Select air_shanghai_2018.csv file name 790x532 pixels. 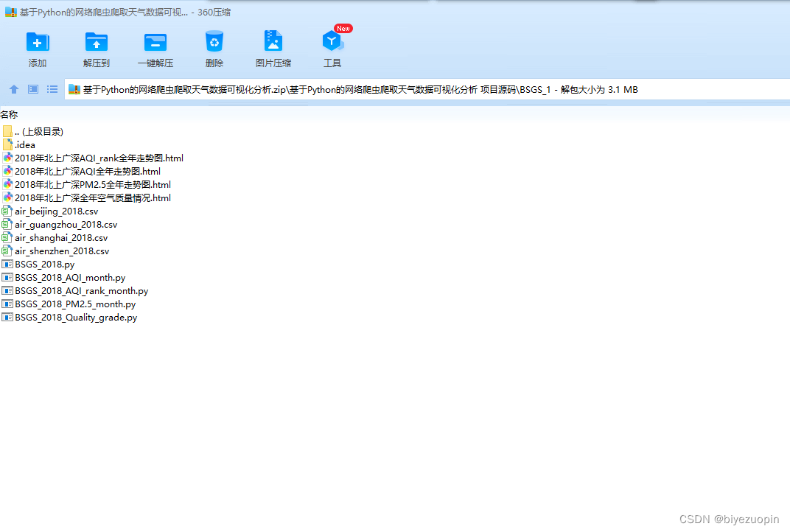(x=61, y=238)
